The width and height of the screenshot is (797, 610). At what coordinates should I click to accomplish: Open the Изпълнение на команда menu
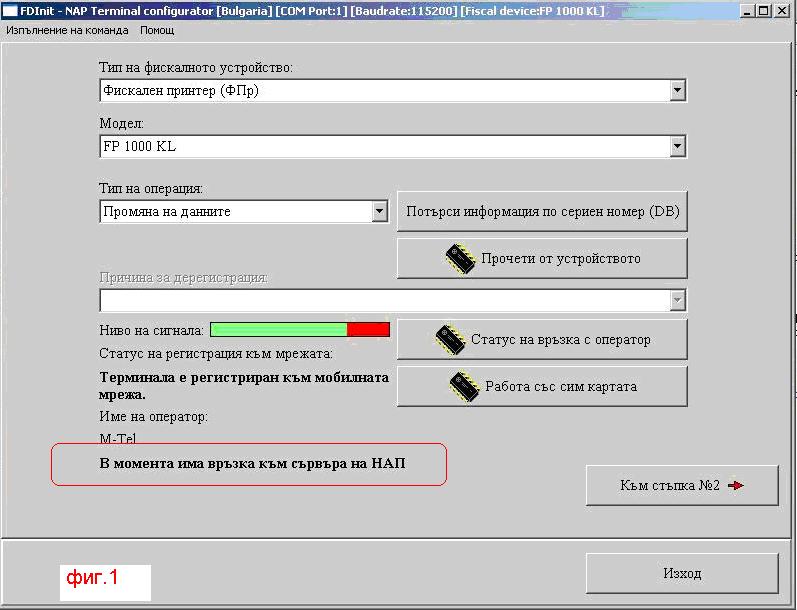point(68,30)
